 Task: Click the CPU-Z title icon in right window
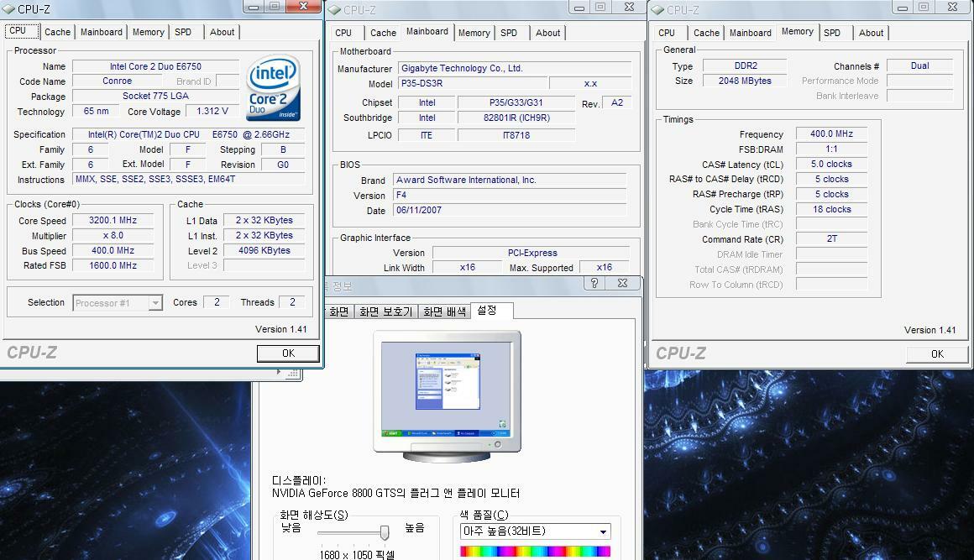point(657,10)
